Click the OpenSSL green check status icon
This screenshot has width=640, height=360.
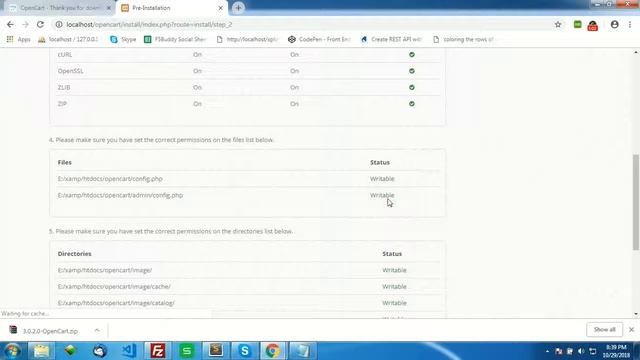[x=412, y=71]
